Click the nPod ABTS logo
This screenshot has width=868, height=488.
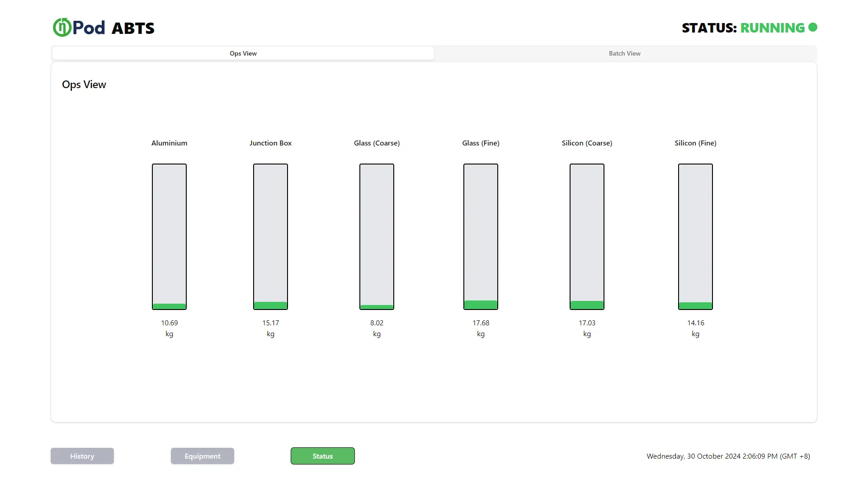104,28
